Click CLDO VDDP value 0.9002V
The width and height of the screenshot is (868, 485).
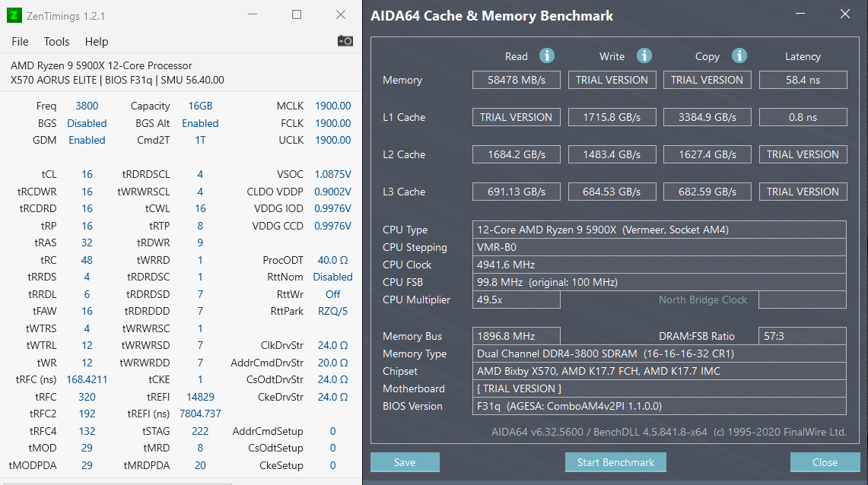coord(332,192)
